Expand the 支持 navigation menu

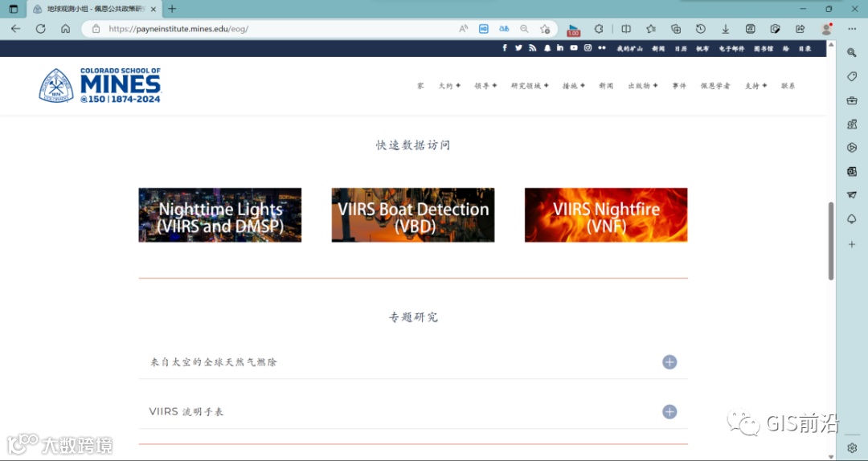click(755, 86)
